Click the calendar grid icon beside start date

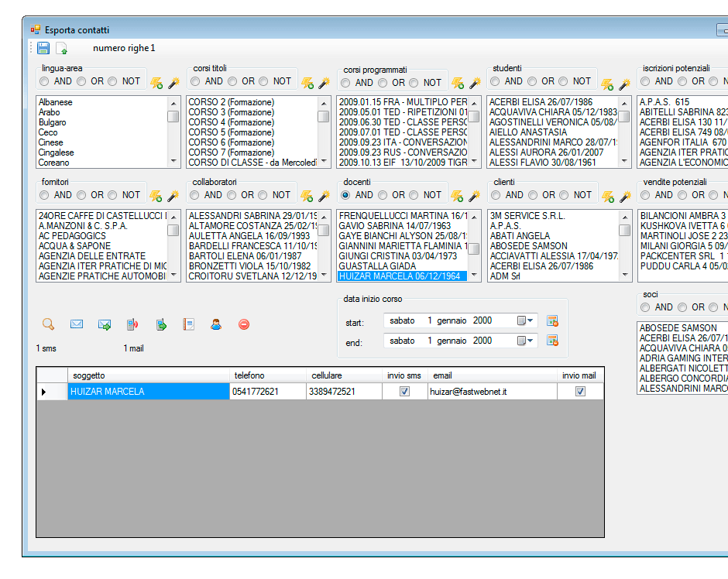[x=552, y=320]
